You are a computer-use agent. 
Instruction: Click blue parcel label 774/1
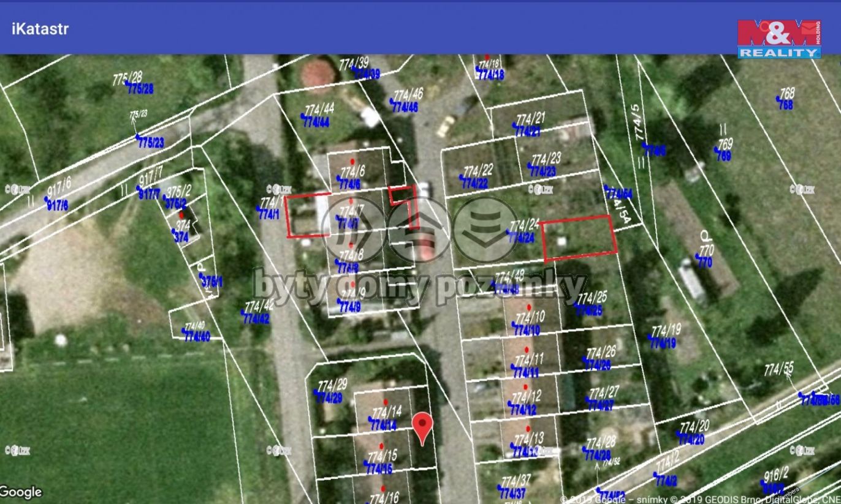[268, 215]
